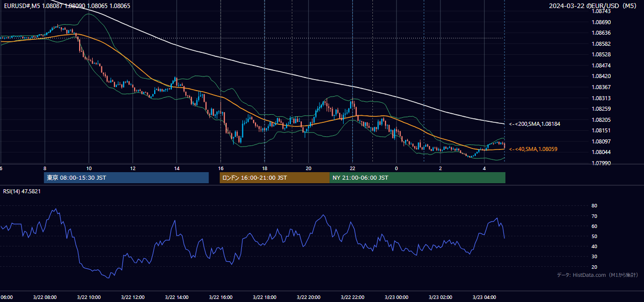Viewport: 644px width, 302px height.
Task: Select the NY 21:00-06:00 JST session bar
Action: tap(417, 178)
